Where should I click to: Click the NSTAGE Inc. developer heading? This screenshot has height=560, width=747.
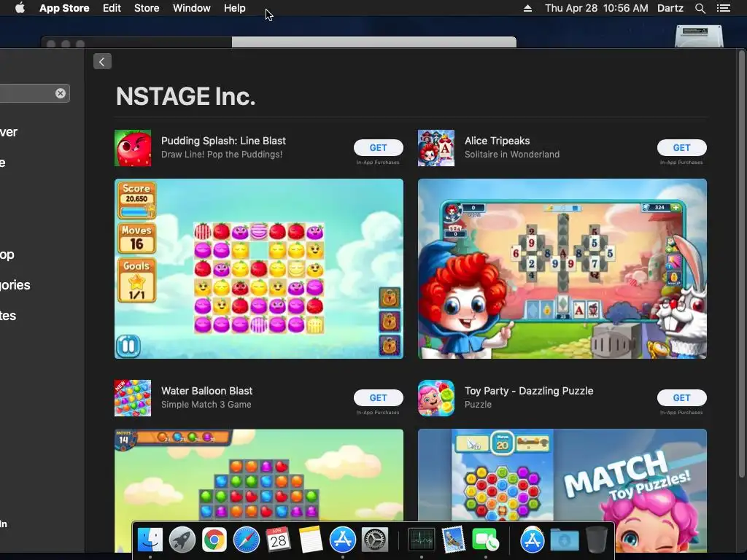pos(185,97)
